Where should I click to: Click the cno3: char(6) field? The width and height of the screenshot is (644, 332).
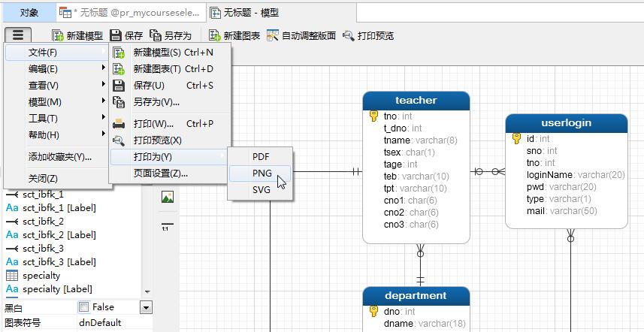pyautogui.click(x=411, y=225)
